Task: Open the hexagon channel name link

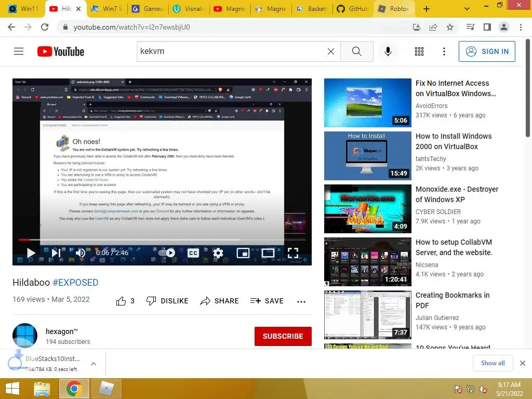Action: coord(62,331)
